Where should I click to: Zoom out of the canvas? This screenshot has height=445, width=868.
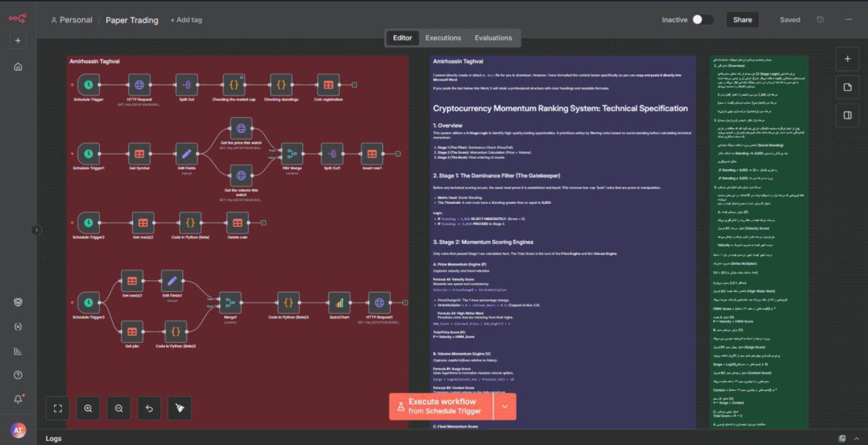[119, 408]
